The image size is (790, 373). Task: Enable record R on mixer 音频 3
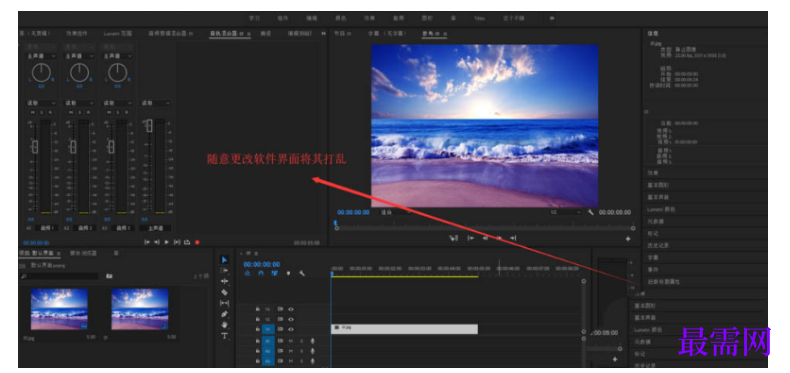point(127,112)
